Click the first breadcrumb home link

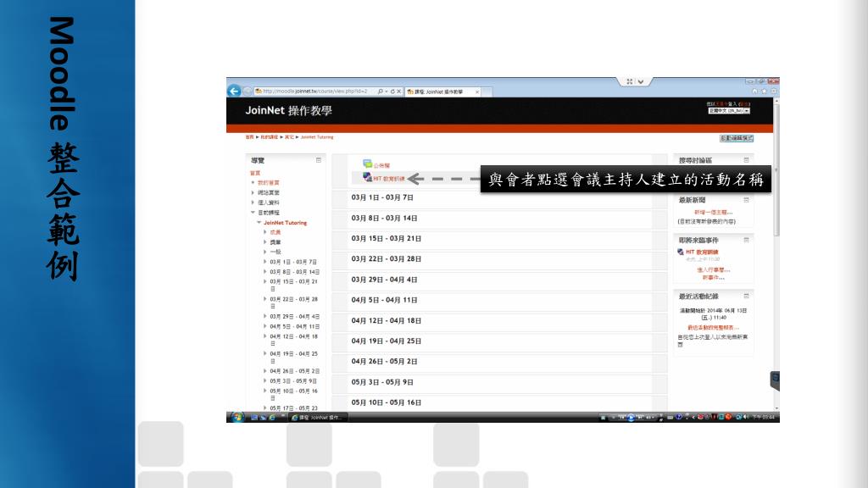coord(250,137)
